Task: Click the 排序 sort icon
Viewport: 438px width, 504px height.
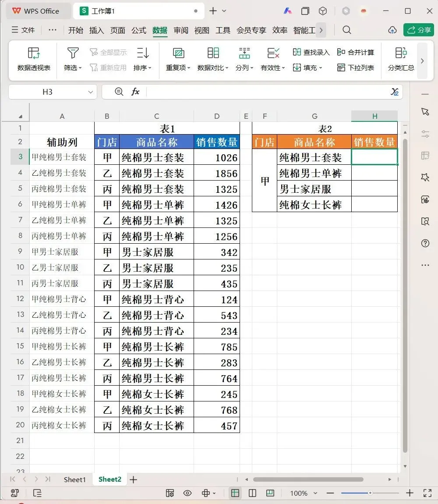Action: (x=143, y=53)
